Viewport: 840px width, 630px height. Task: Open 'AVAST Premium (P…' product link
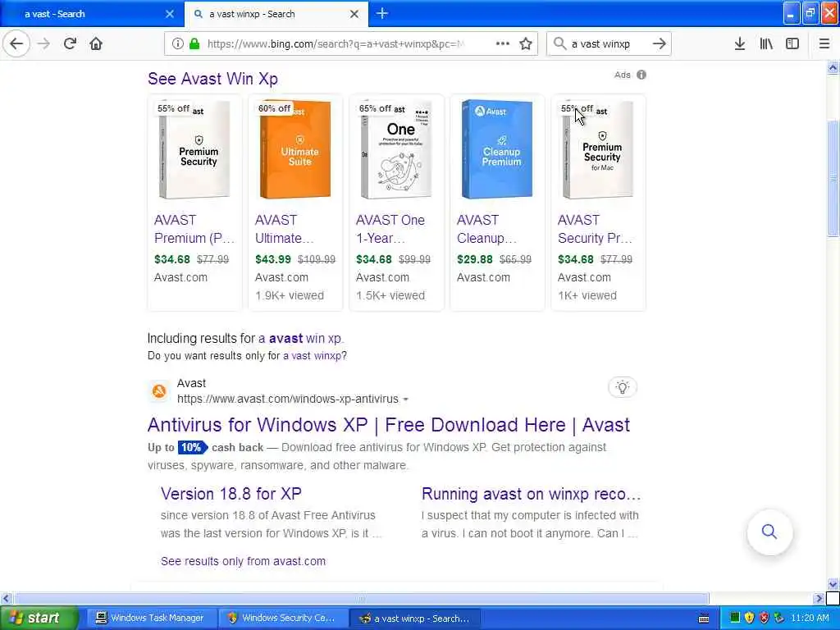(194, 230)
